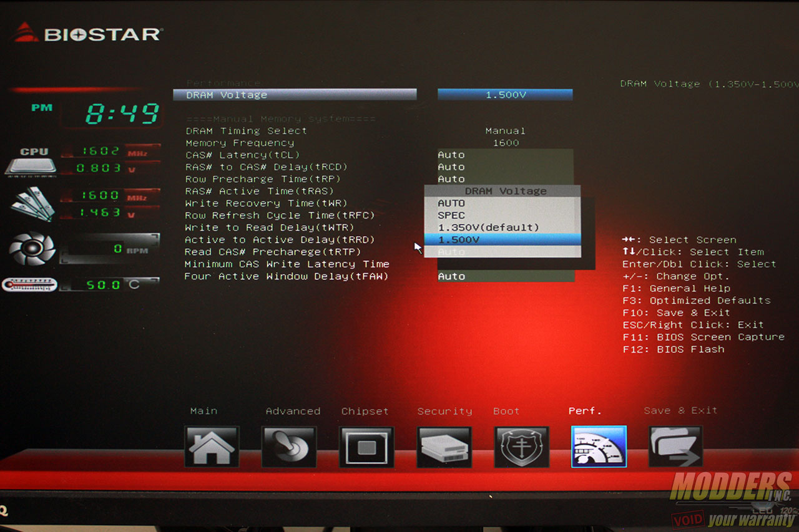The image size is (799, 532).
Task: Switch to the Boot tab label
Action: click(506, 411)
